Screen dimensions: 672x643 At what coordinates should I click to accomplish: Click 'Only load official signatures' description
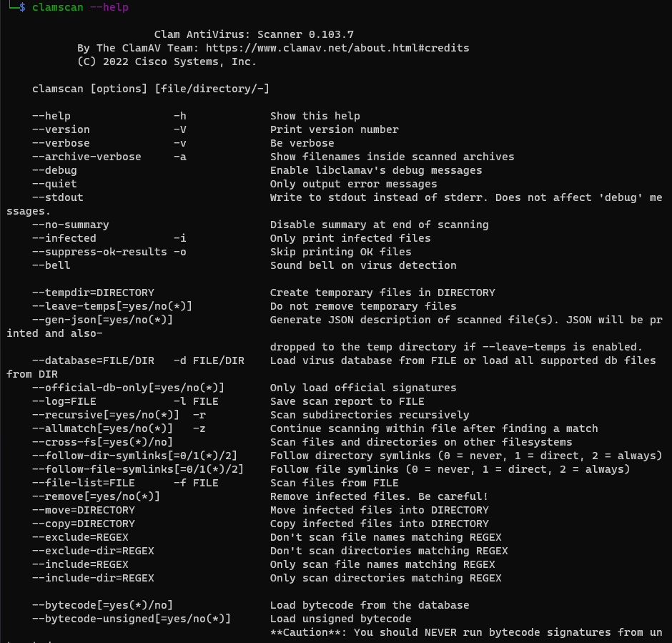pos(363,388)
